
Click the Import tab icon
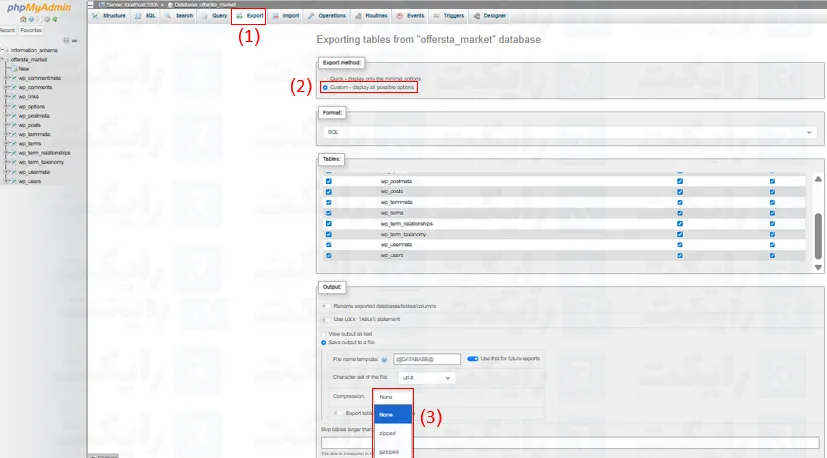click(x=276, y=16)
